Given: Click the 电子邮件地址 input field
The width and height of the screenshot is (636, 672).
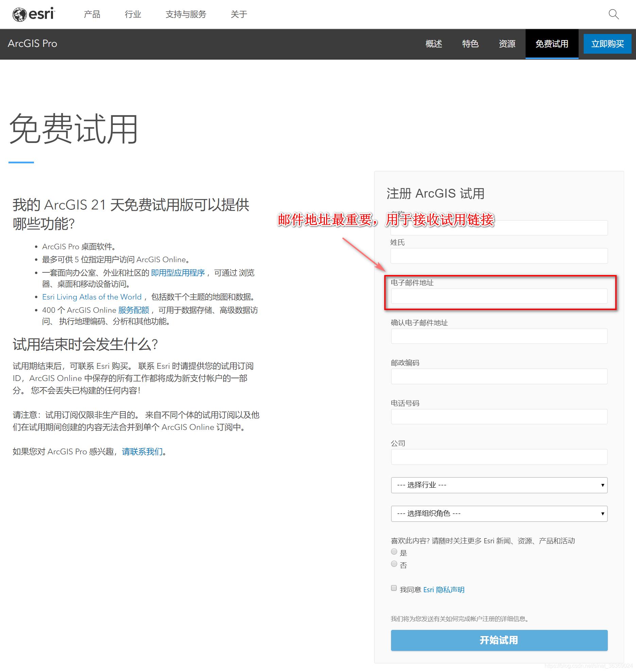Looking at the screenshot, I should click(499, 296).
